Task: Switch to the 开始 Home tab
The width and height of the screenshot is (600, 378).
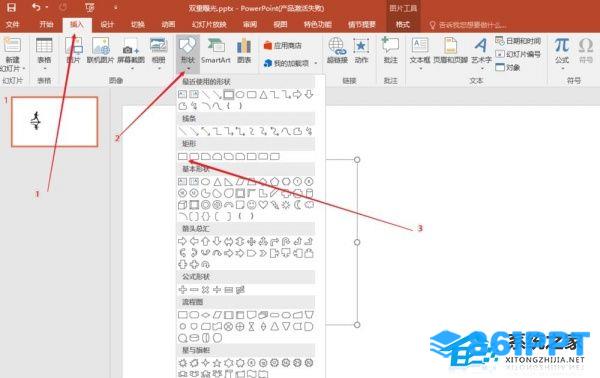Action: [46, 24]
